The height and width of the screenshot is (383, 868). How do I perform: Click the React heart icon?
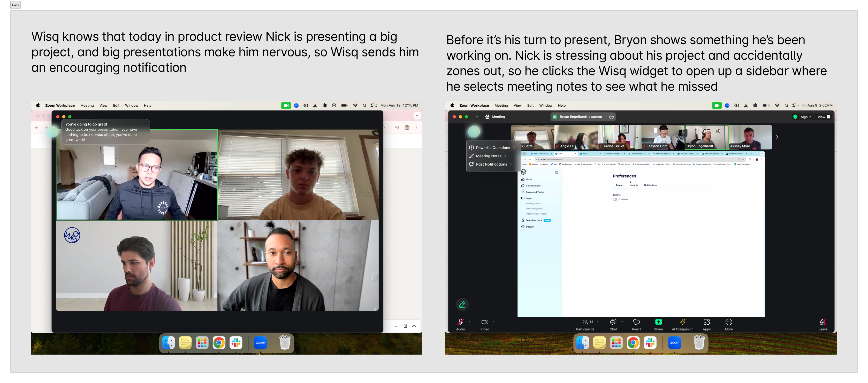tap(636, 322)
